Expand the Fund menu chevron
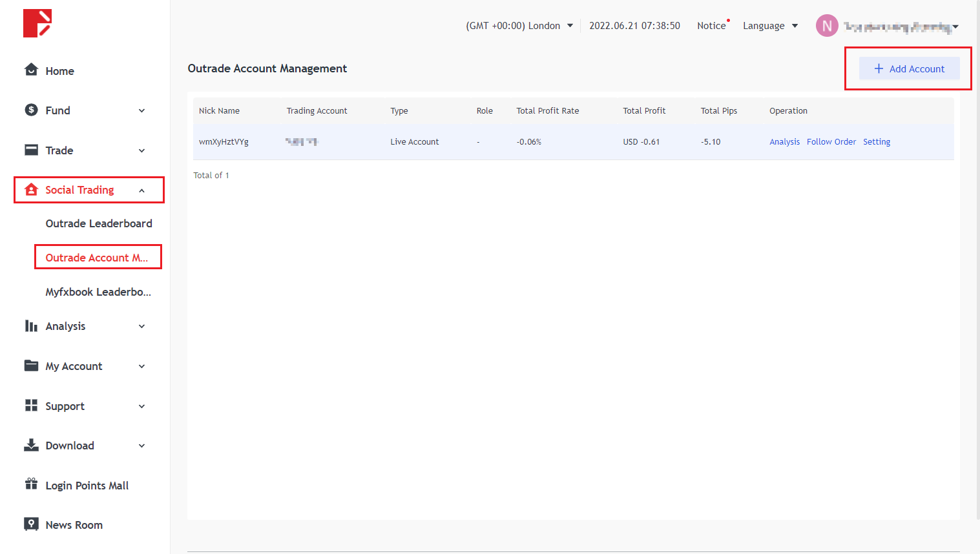This screenshot has width=980, height=554. pos(142,110)
